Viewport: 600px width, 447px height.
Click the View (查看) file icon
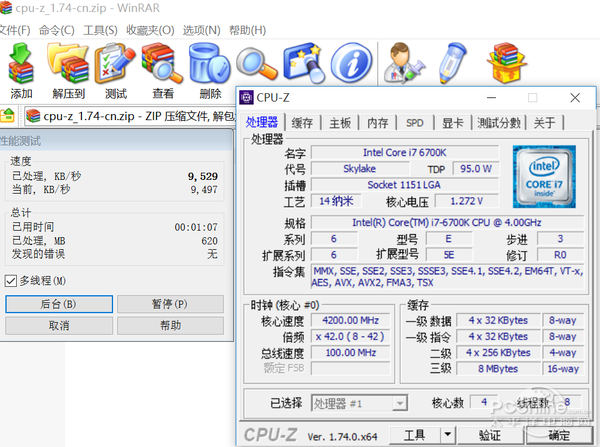[x=162, y=63]
